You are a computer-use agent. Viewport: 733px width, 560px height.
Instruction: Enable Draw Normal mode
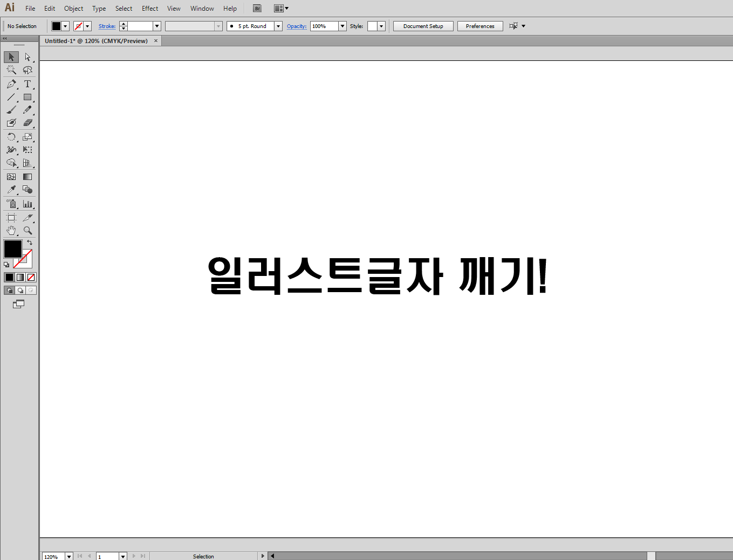click(9, 291)
